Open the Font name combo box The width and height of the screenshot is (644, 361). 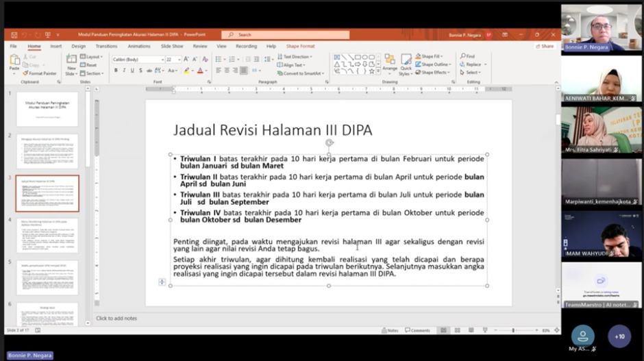[138, 60]
